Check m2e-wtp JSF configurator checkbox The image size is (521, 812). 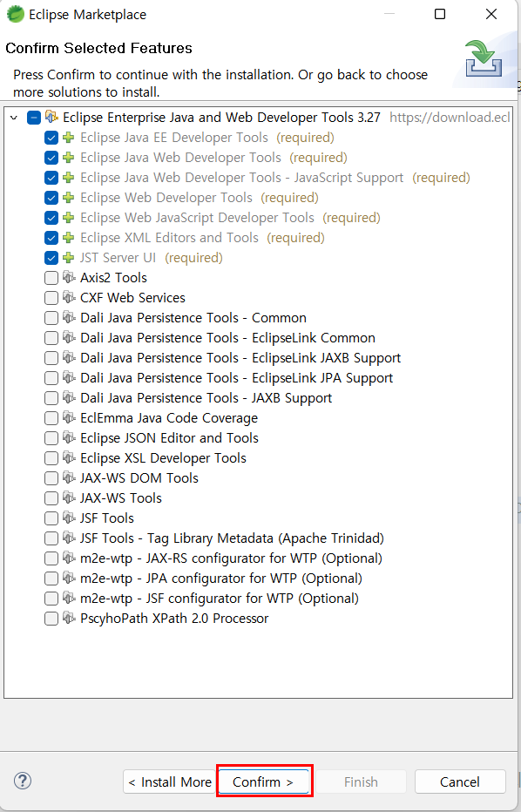pyautogui.click(x=51, y=599)
